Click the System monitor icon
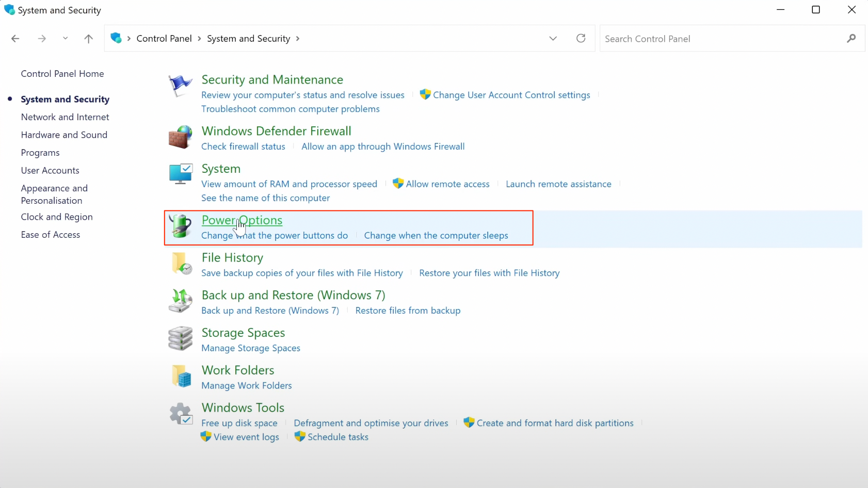 181,174
